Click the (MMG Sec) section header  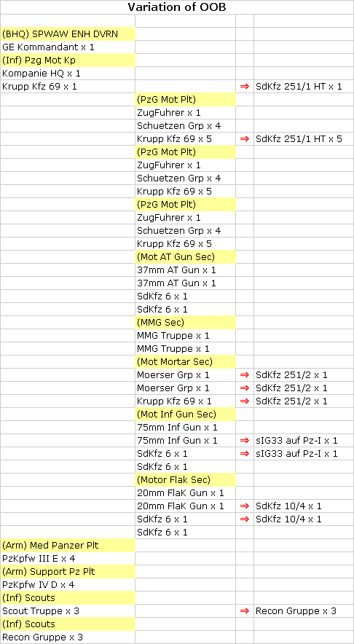click(x=186, y=323)
